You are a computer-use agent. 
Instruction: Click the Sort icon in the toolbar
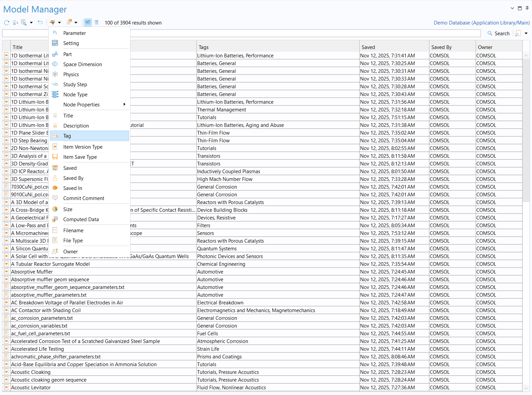[69, 22]
